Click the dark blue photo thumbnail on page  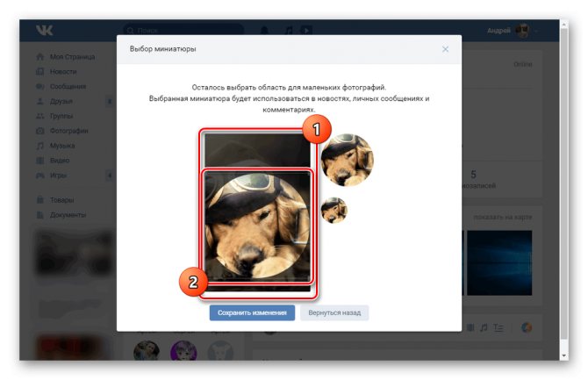tap(499, 263)
